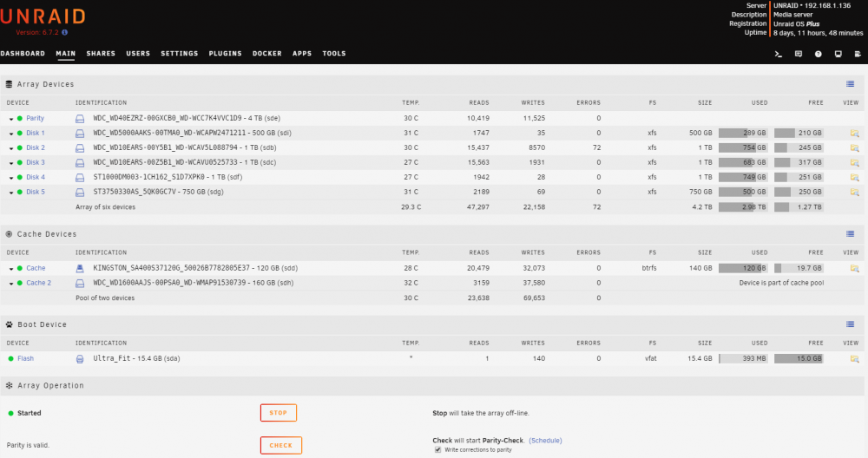The width and height of the screenshot is (868, 458).
Task: Open the terminal icon in header
Action: [x=778, y=54]
